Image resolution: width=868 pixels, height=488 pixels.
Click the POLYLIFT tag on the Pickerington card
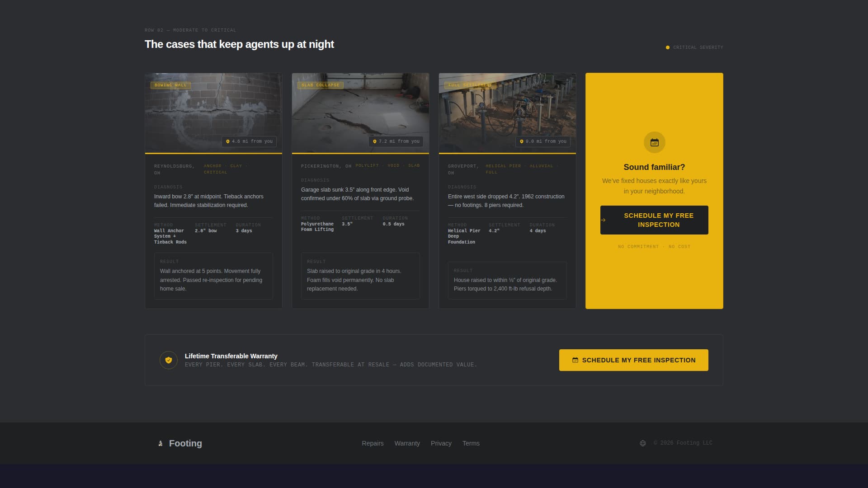point(367,165)
